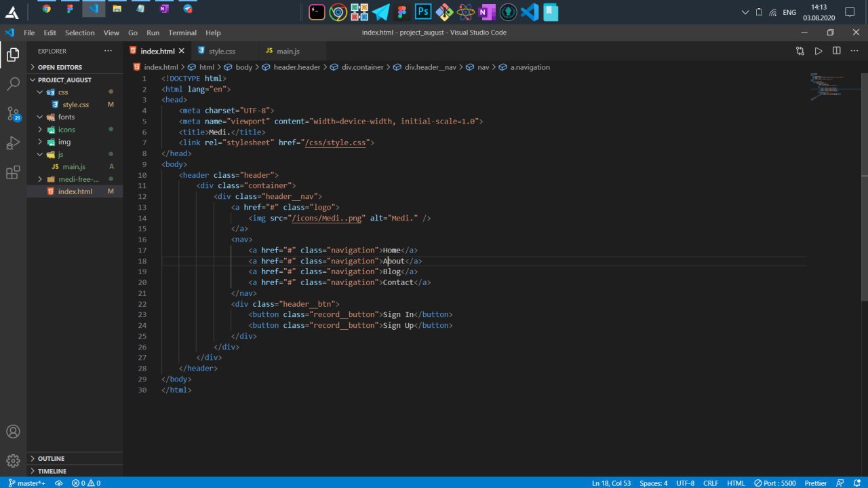Click the Split Editor Right icon

click(836, 51)
